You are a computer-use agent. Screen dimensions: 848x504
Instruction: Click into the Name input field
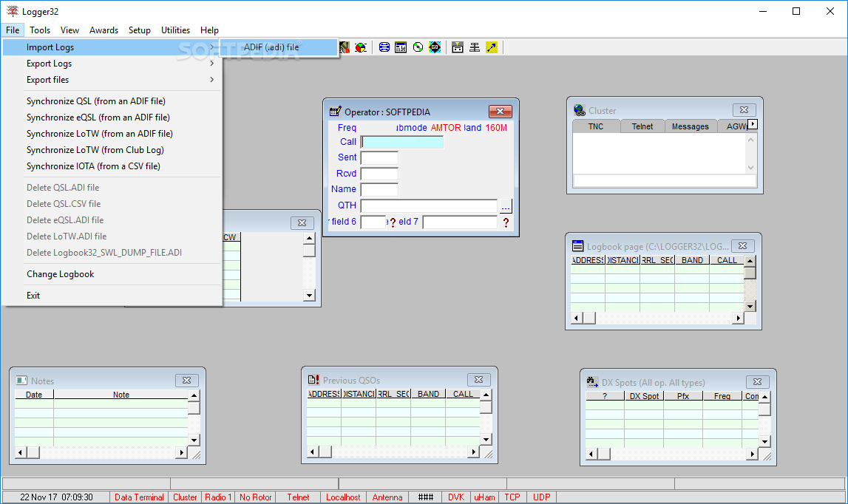(379, 189)
